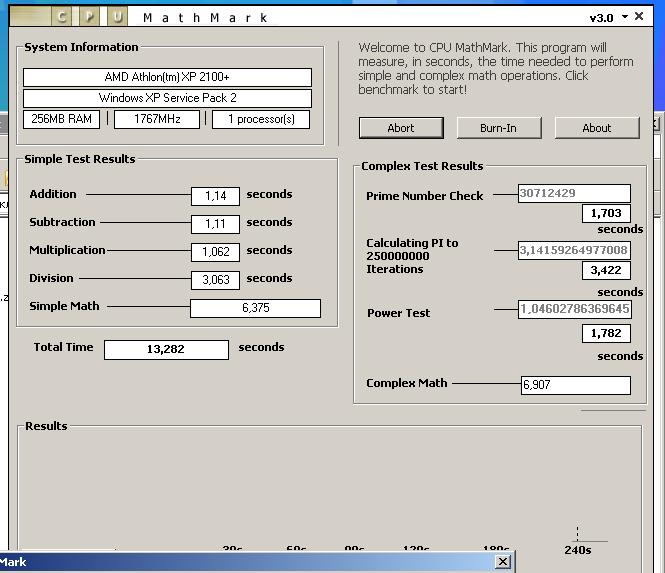Click the Abort button
Viewport: 665px width, 573px height.
(x=401, y=128)
